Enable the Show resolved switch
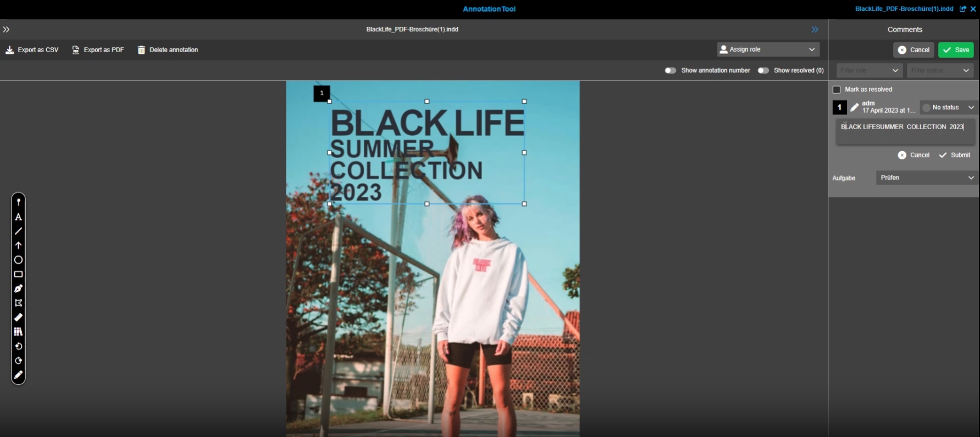Viewport: 980px width, 437px height. click(763, 70)
